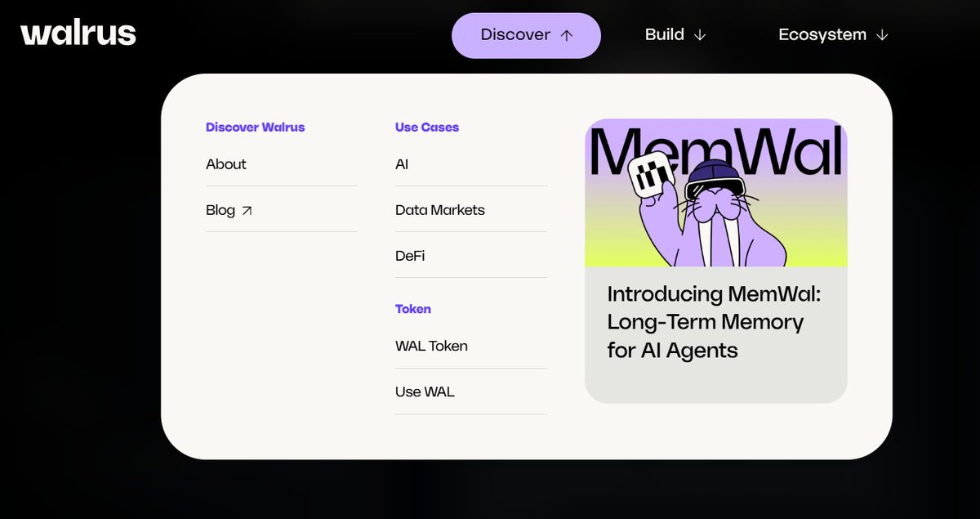Click the down arrow beside Build
The height and width of the screenshot is (519, 980).
coord(699,35)
